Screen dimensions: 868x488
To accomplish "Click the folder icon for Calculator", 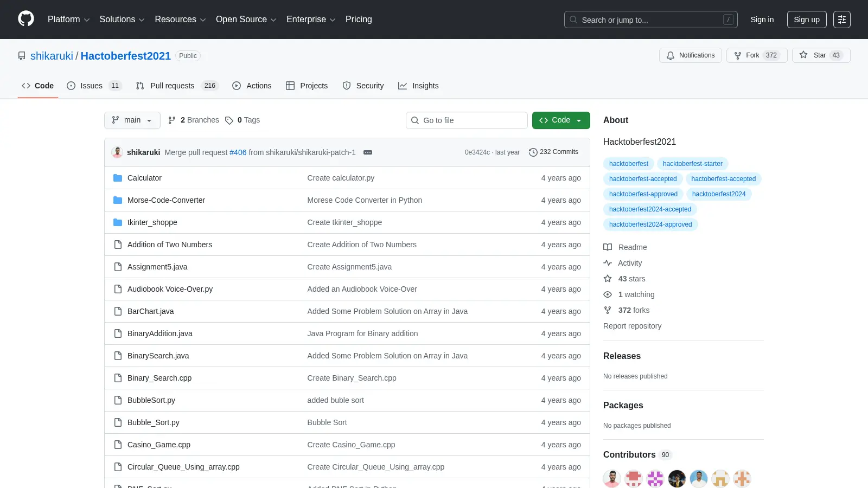I will [x=118, y=178].
